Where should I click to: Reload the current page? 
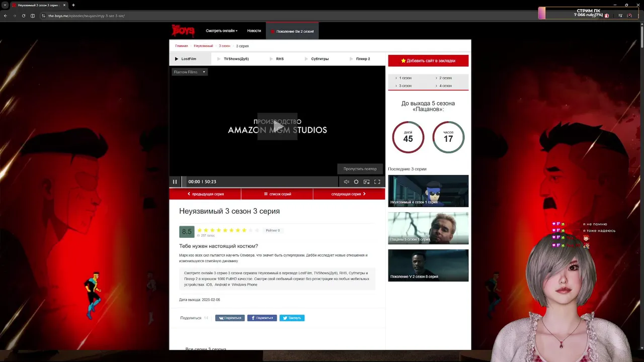[x=23, y=16]
